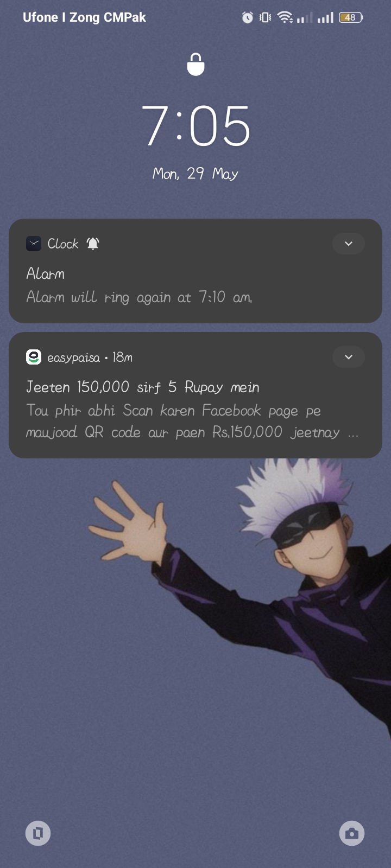The height and width of the screenshot is (868, 391).
Task: Tap the 7:05 clock display
Action: point(195,126)
